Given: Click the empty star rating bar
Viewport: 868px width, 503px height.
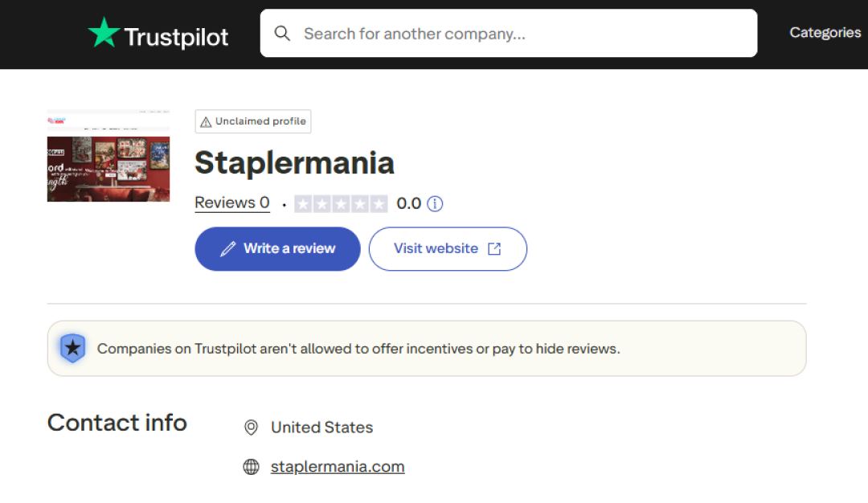Looking at the screenshot, I should [341, 204].
